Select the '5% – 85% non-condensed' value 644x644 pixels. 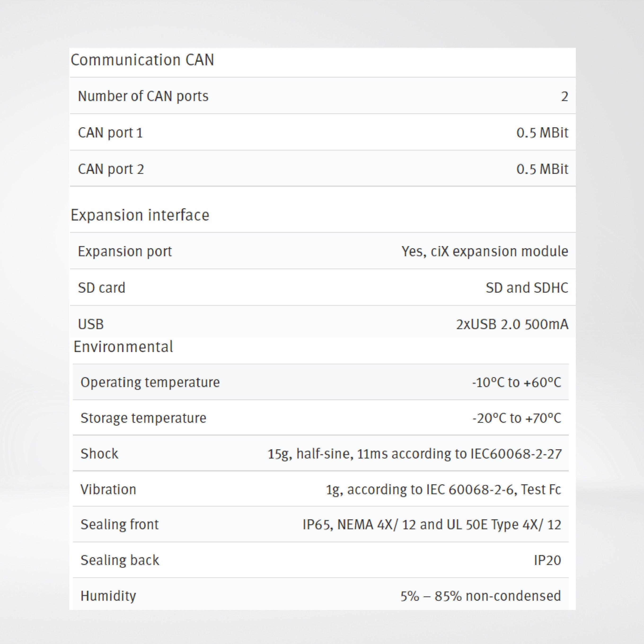[x=481, y=596]
